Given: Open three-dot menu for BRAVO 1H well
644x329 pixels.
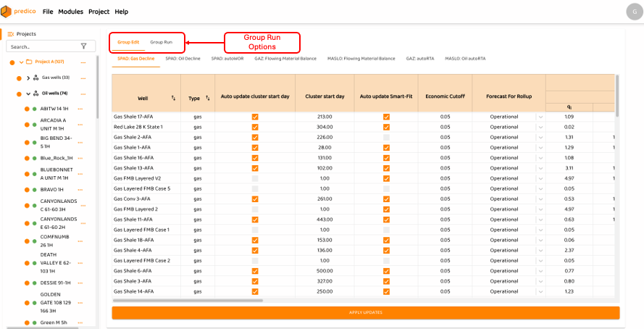Looking at the screenshot, I should (83, 189).
